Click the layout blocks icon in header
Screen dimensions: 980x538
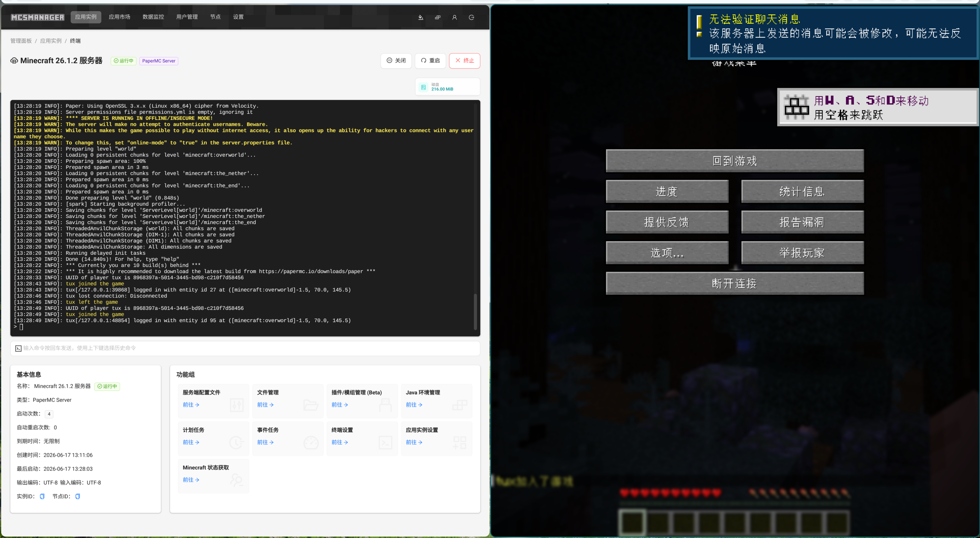(x=437, y=17)
